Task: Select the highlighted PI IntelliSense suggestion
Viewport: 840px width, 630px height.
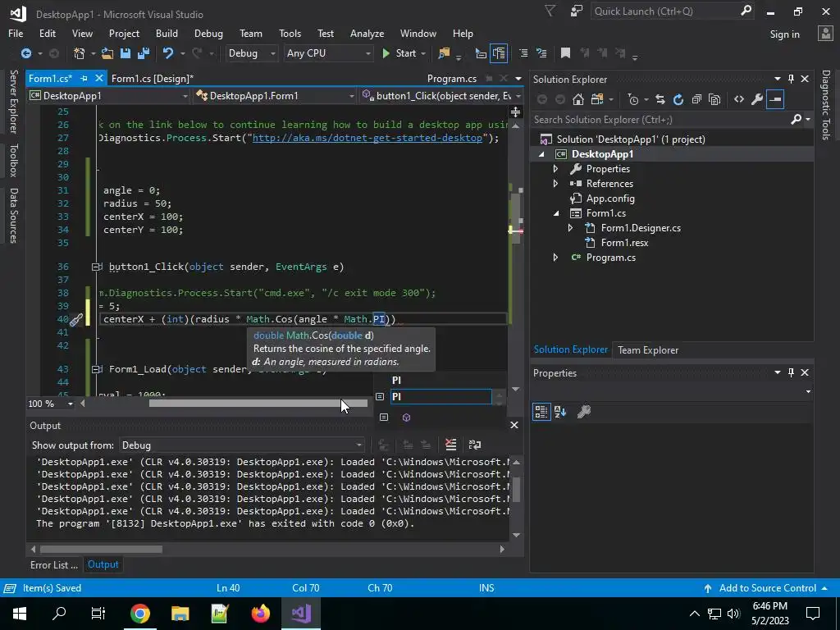Action: click(x=441, y=396)
